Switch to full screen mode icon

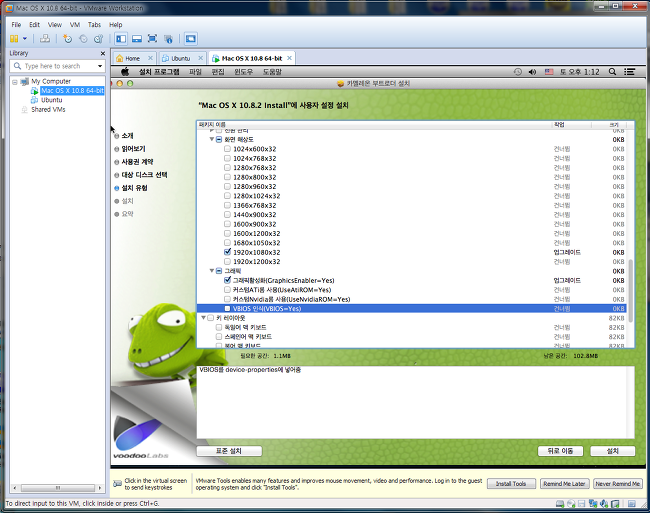tap(152, 39)
